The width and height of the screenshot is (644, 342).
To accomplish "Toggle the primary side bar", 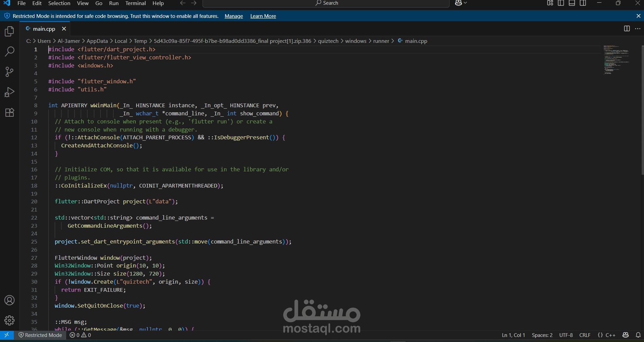I will pyautogui.click(x=561, y=3).
